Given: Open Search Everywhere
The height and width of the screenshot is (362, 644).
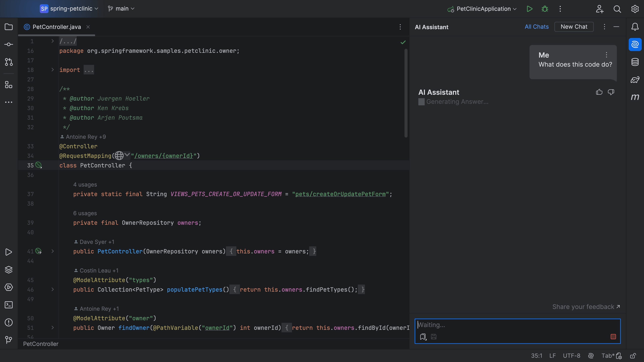Looking at the screenshot, I should (x=617, y=9).
